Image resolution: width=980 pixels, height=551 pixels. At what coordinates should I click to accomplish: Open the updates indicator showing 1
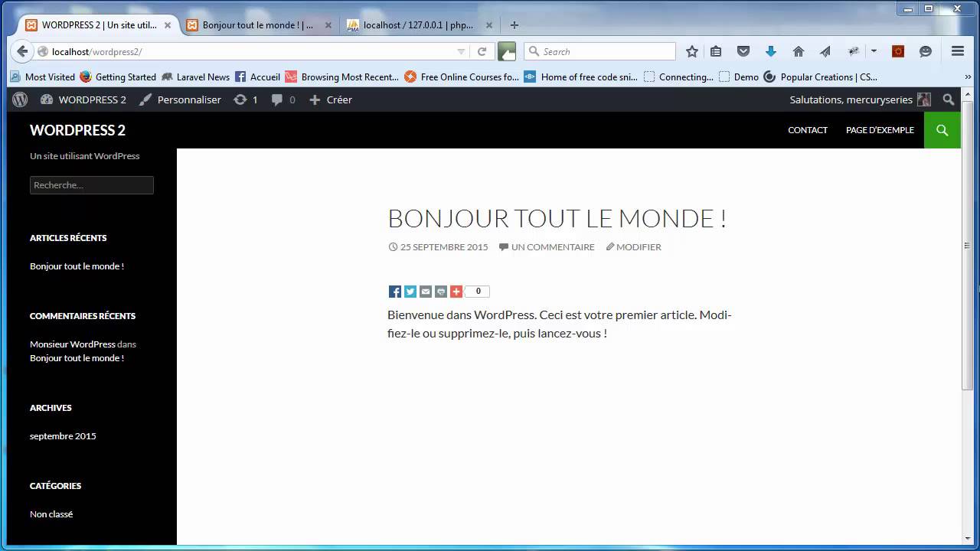coord(246,99)
